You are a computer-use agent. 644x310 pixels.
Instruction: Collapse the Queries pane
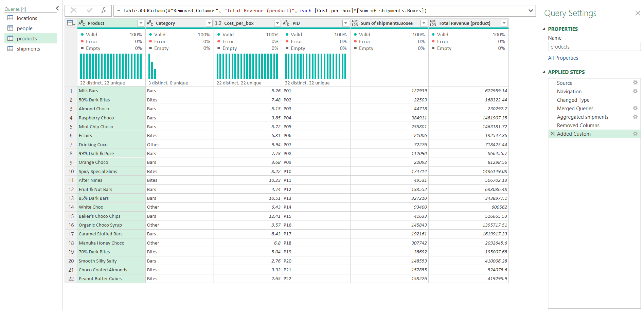(57, 8)
